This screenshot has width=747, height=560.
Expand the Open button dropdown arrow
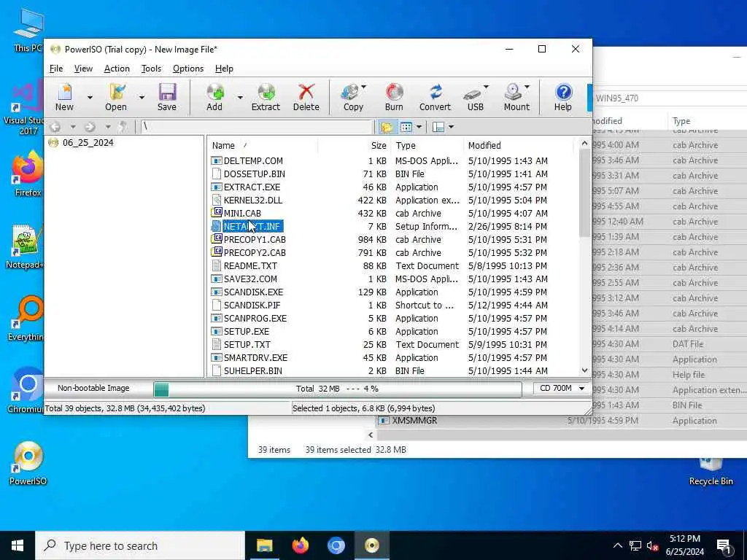click(142, 97)
